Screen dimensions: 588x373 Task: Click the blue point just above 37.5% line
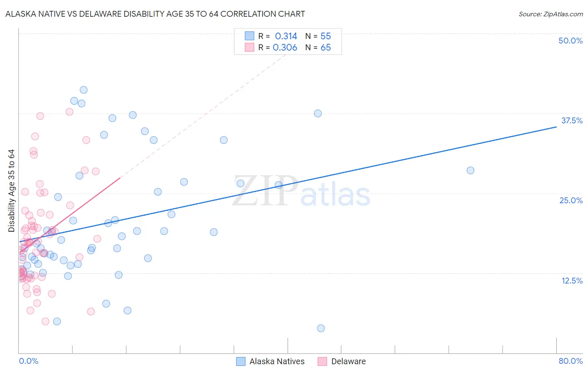tap(318, 113)
